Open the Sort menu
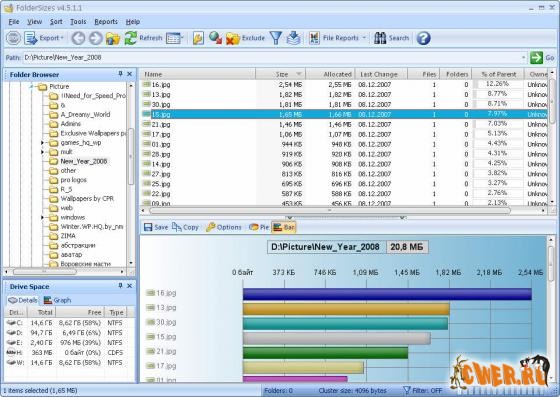This screenshot has width=560, height=397. click(56, 22)
